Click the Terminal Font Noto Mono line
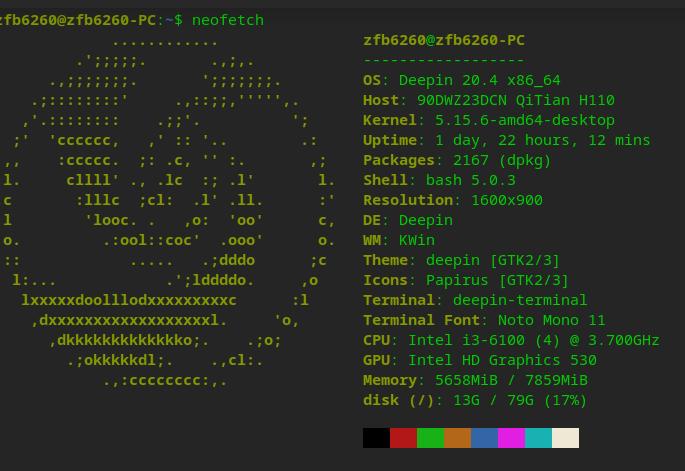685x471 pixels. tap(484, 320)
